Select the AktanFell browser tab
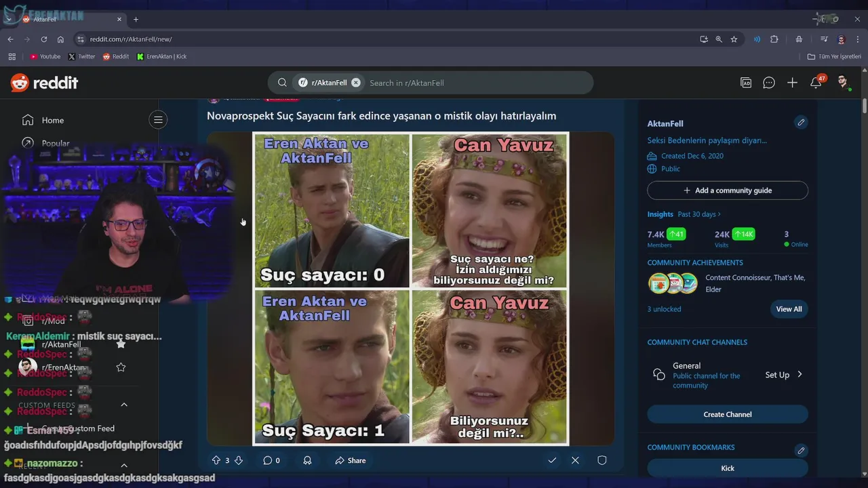868x488 pixels. pyautogui.click(x=73, y=19)
